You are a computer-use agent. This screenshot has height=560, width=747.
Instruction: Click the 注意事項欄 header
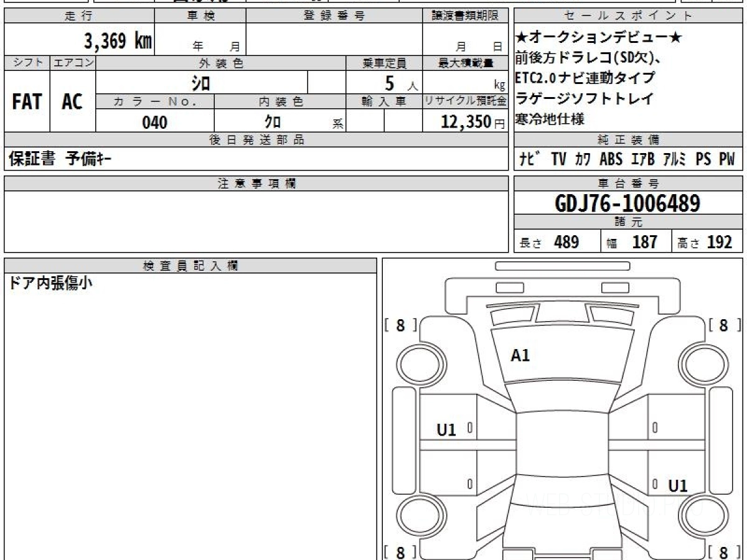256,184
